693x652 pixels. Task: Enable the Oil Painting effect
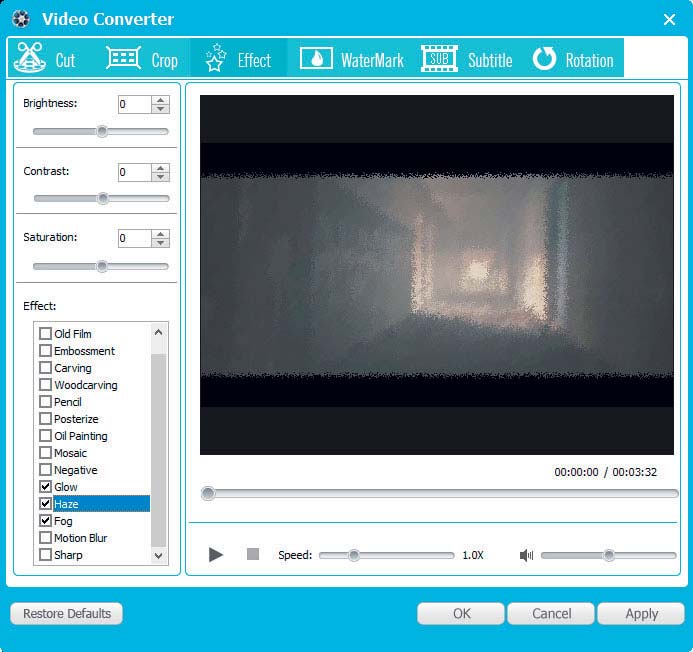pyautogui.click(x=46, y=435)
